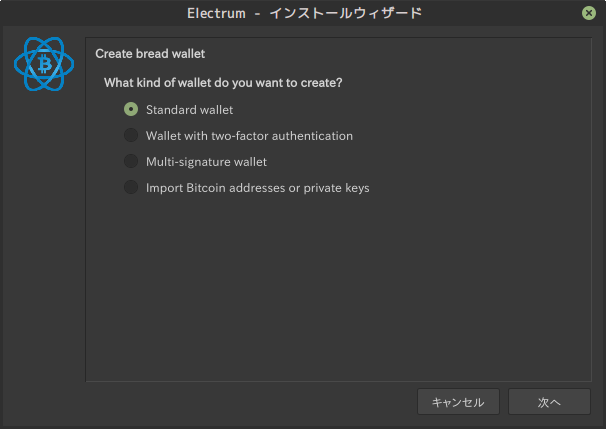Screen dimensions: 606x429
Task: Click the title bar area left of the title
Action: [x=90, y=13]
